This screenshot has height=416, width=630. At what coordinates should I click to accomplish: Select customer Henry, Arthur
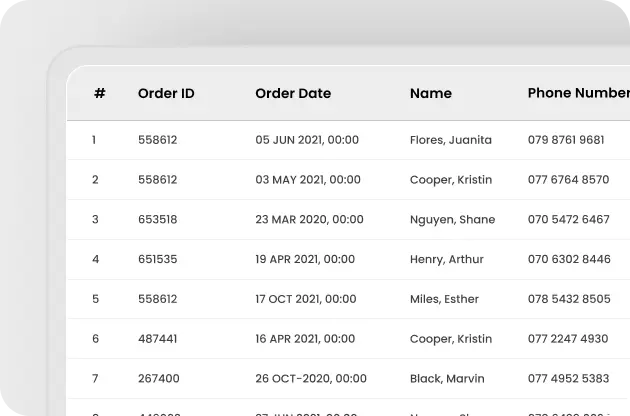tap(446, 259)
